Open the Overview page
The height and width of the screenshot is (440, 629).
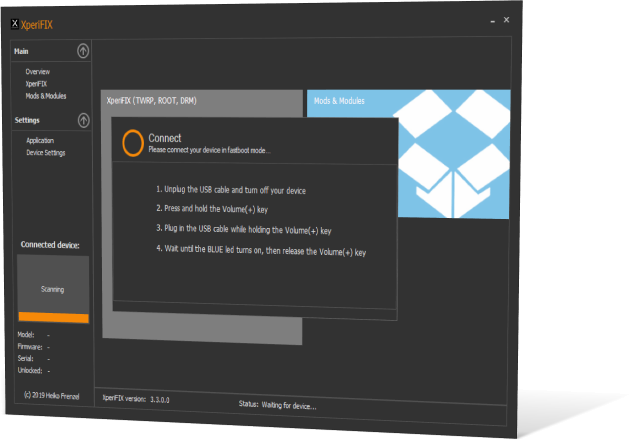click(38, 72)
